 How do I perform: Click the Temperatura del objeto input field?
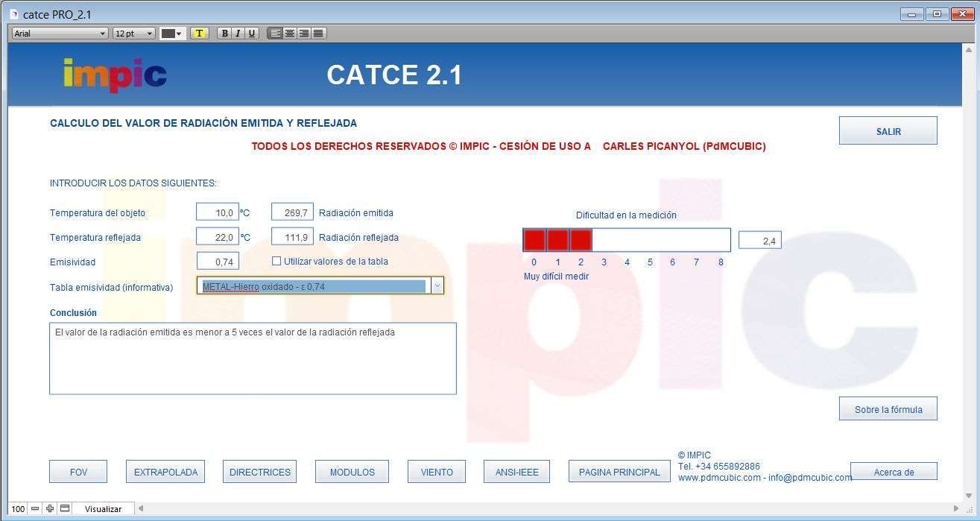point(218,212)
